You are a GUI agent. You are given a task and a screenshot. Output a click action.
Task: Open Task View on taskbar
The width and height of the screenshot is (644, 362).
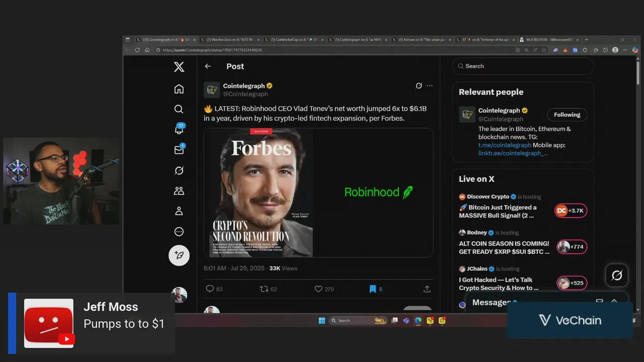395,320
